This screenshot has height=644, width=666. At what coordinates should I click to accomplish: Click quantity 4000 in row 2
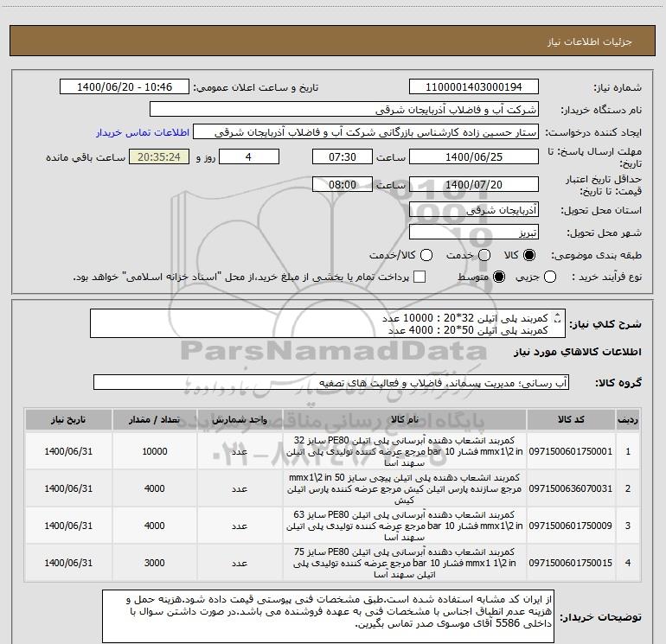pyautogui.click(x=154, y=488)
